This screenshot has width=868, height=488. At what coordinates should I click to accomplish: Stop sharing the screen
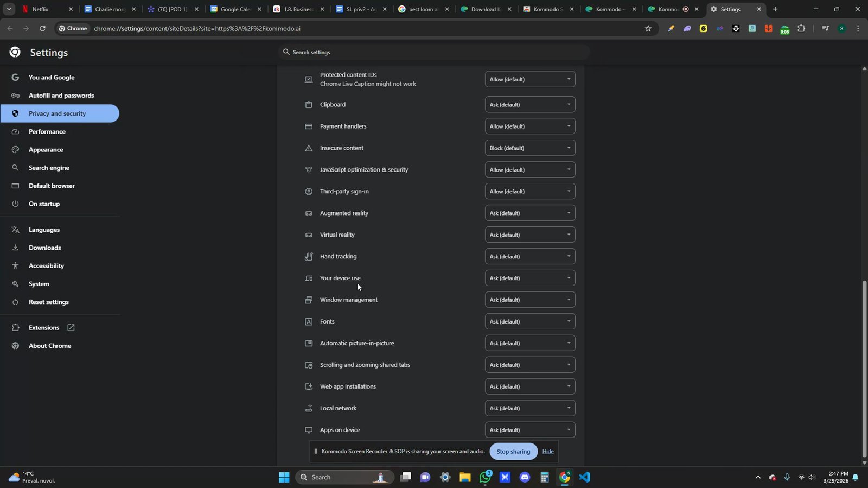pyautogui.click(x=513, y=452)
